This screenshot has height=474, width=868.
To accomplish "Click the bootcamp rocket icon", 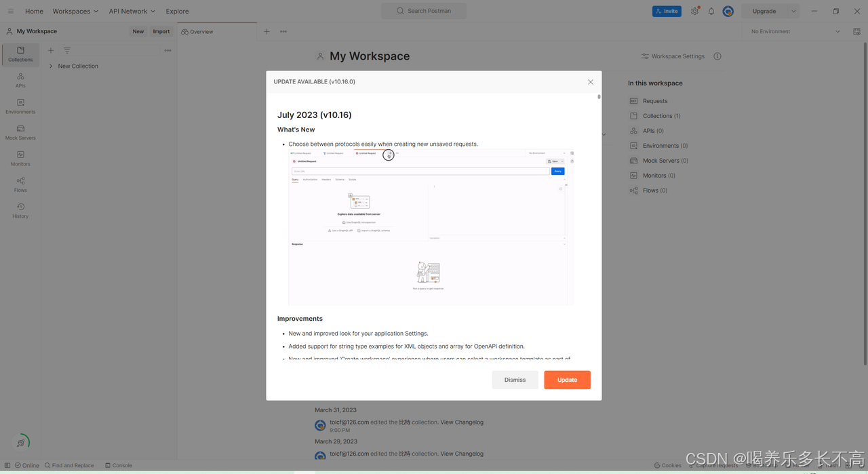I will pyautogui.click(x=21, y=443).
